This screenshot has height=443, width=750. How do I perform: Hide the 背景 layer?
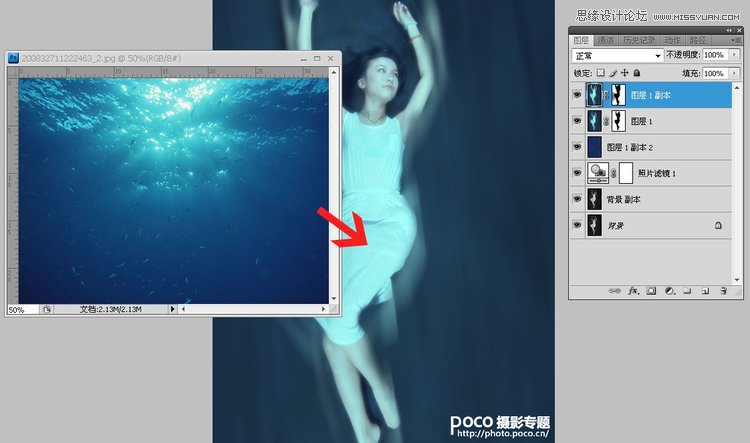click(577, 225)
